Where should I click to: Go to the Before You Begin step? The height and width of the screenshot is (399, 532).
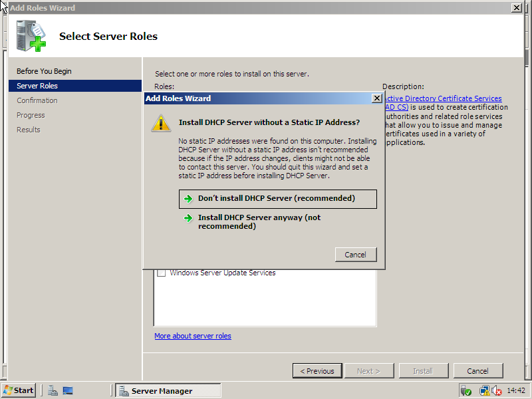coord(44,71)
